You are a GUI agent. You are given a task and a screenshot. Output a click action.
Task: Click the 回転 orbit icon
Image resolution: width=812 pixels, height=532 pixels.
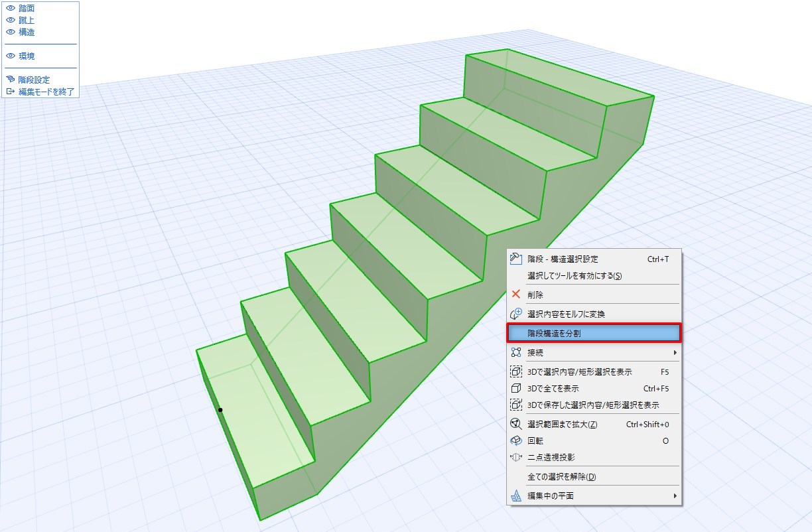516,441
